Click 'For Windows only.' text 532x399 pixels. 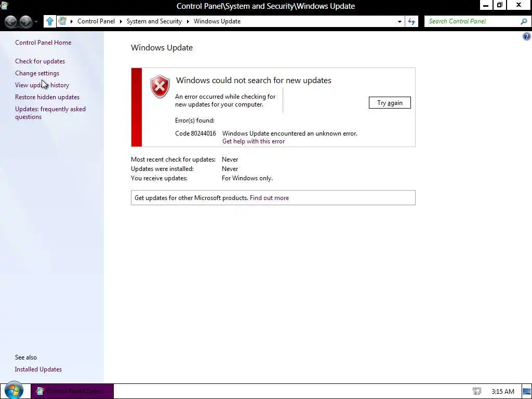click(247, 178)
